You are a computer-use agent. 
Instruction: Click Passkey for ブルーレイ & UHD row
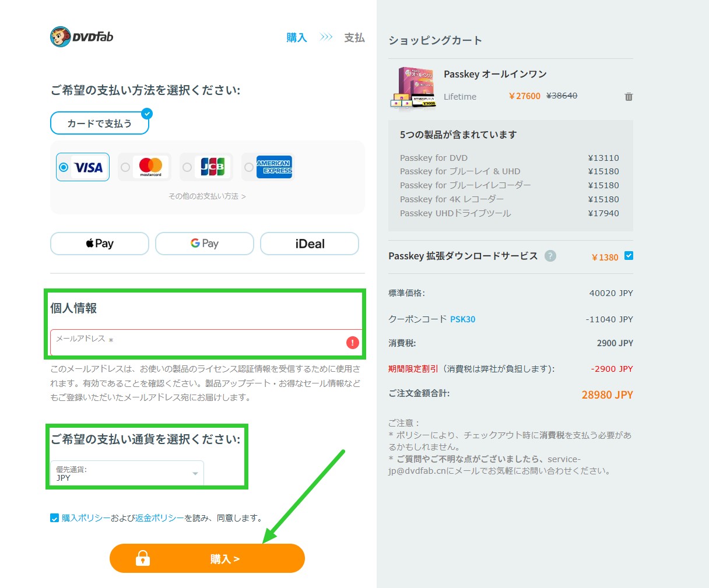pos(510,171)
